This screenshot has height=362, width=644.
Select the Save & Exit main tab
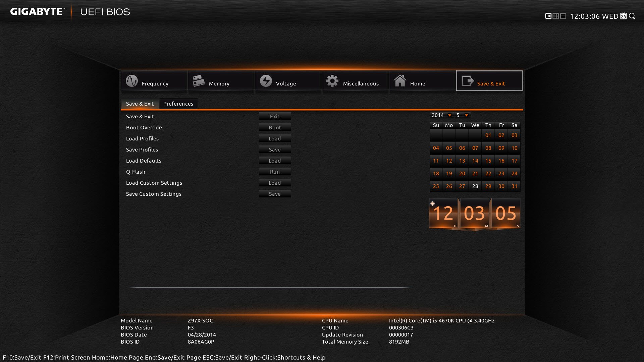coord(490,80)
